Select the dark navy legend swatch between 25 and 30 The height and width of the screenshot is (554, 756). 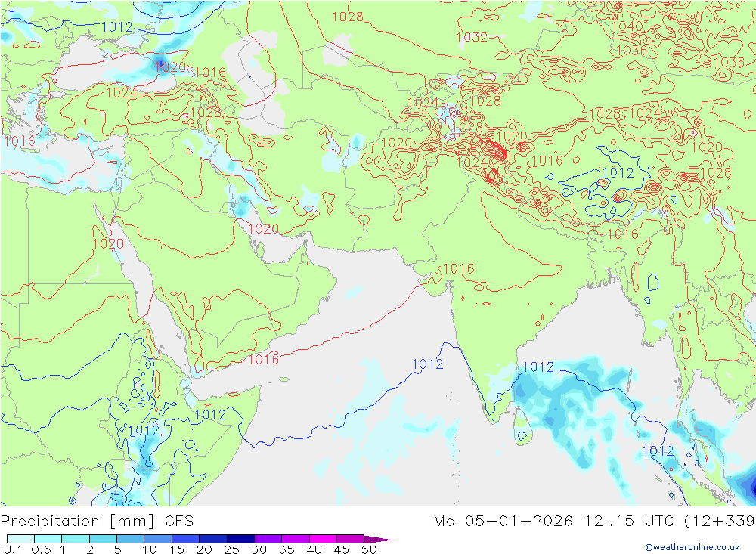coord(240,539)
